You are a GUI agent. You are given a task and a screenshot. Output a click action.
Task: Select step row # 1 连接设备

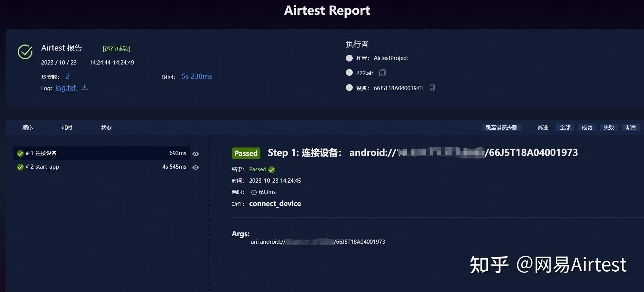101,153
